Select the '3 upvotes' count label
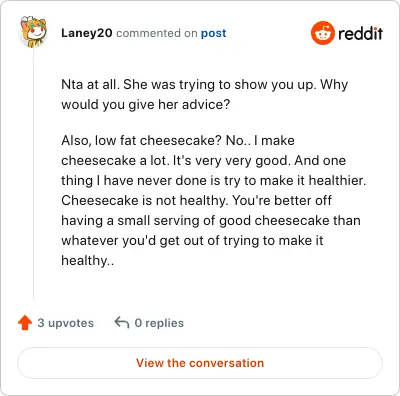This screenshot has height=396, width=400. (66, 323)
